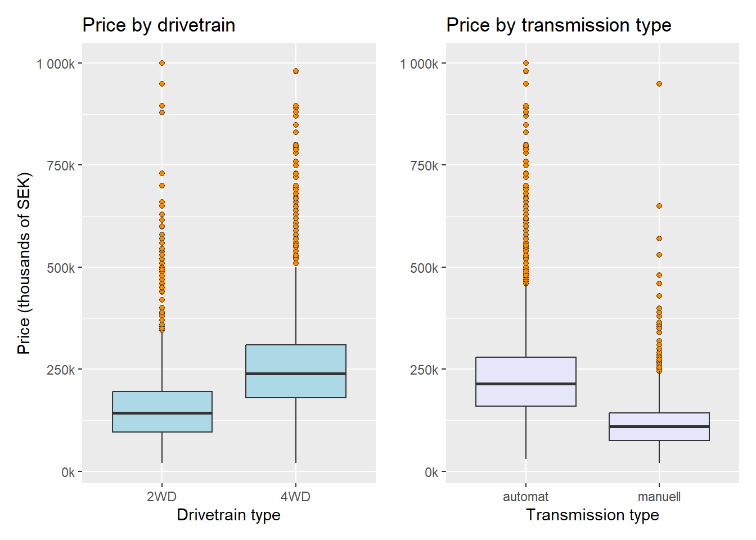Click the '0k' label on drivetrain plot
Image resolution: width=756 pixels, height=540 pixels.
coord(68,472)
